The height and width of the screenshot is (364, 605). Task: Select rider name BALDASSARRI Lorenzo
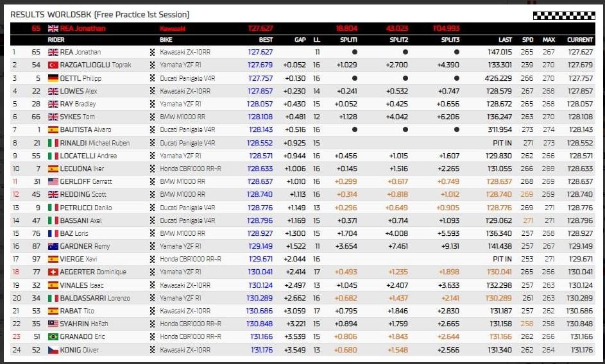pos(96,299)
